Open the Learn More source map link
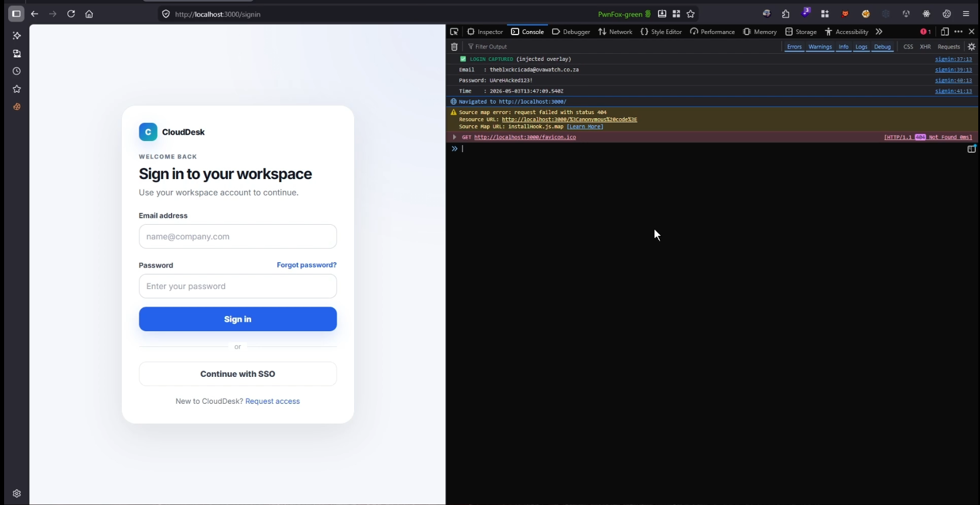The width and height of the screenshot is (980, 505). [x=585, y=126]
